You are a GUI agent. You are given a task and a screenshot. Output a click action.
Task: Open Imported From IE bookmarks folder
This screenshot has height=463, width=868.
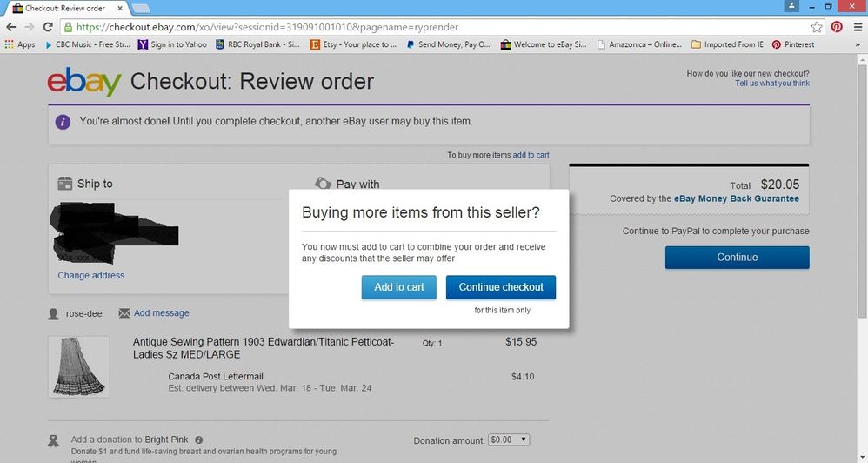pyautogui.click(x=727, y=44)
